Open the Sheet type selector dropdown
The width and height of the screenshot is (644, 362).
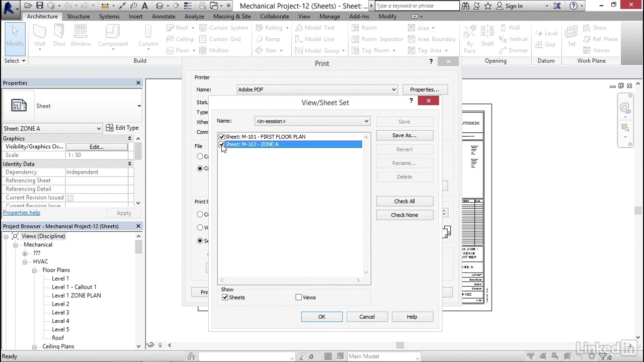(139, 106)
